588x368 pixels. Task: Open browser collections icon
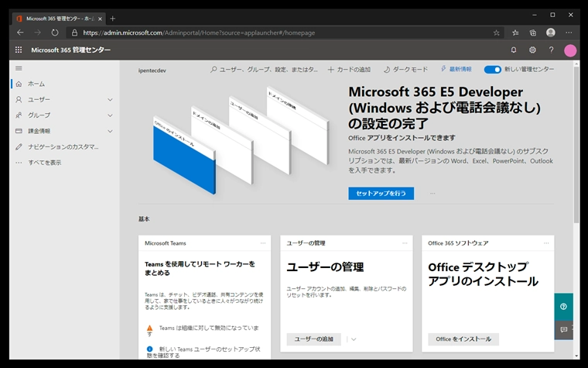533,33
